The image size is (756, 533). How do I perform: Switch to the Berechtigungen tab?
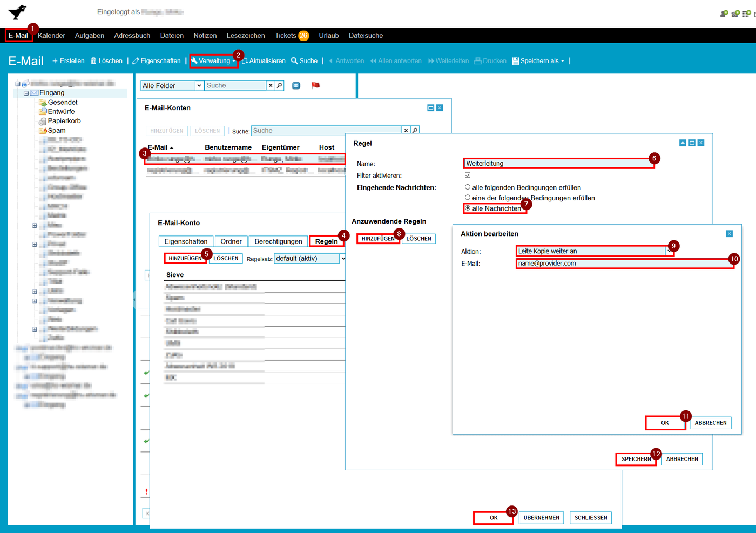pos(278,241)
